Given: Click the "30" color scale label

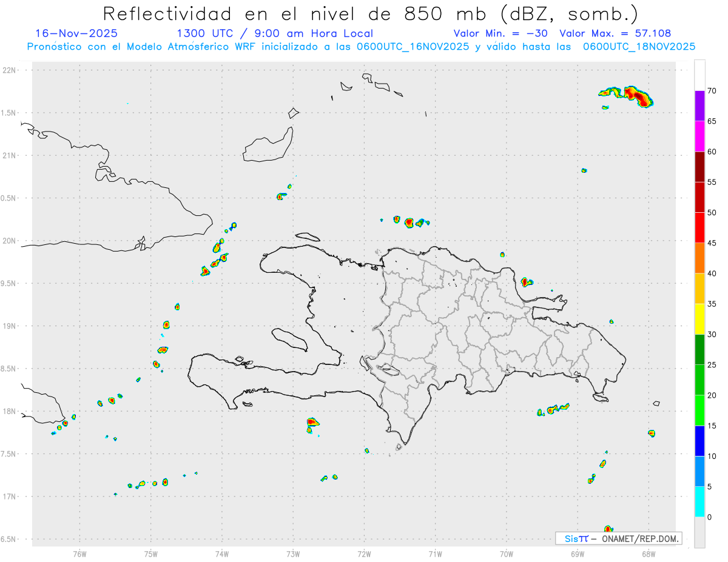Looking at the screenshot, I should point(712,335).
